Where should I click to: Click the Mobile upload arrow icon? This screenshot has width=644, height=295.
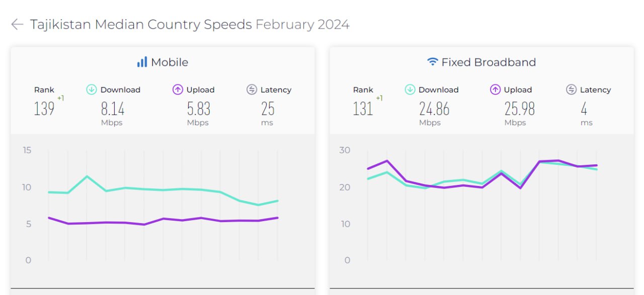(x=178, y=90)
